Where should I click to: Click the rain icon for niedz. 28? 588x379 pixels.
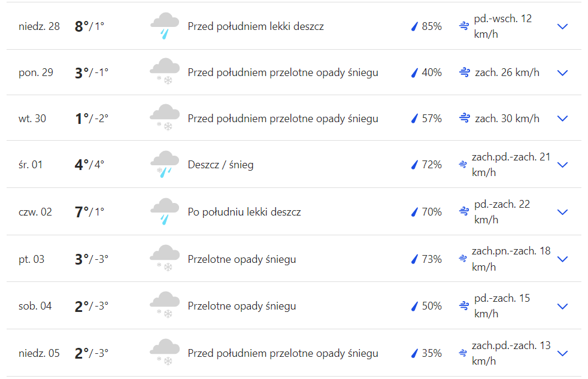(164, 26)
